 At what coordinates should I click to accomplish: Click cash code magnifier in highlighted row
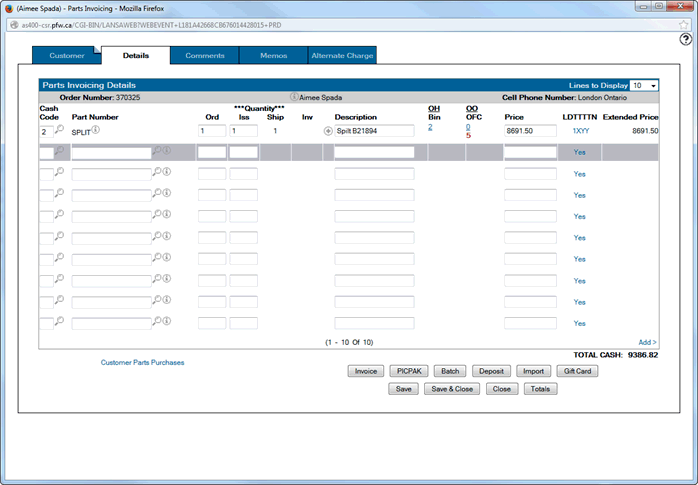point(59,151)
